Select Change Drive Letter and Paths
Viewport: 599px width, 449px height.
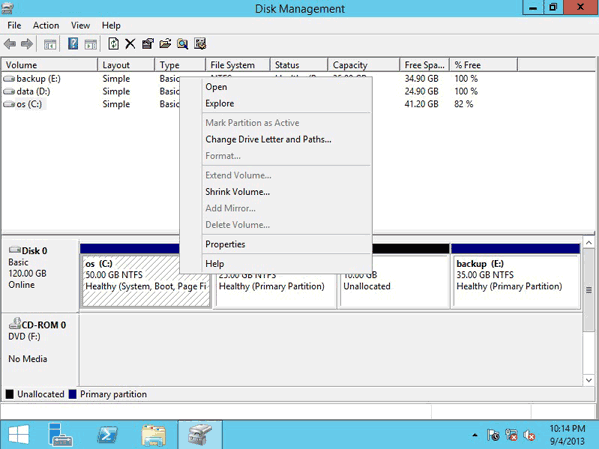(276, 139)
